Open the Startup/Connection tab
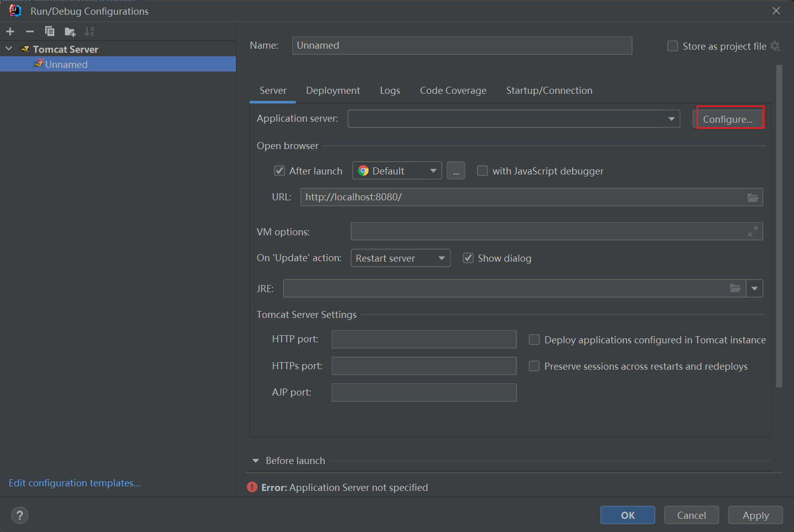This screenshot has width=794, height=532. tap(549, 90)
